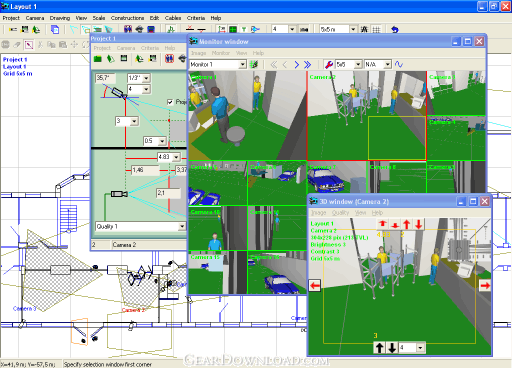512x368 pixels.
Task: Click black down arrow at bottom of 3D window
Action: tap(392, 348)
